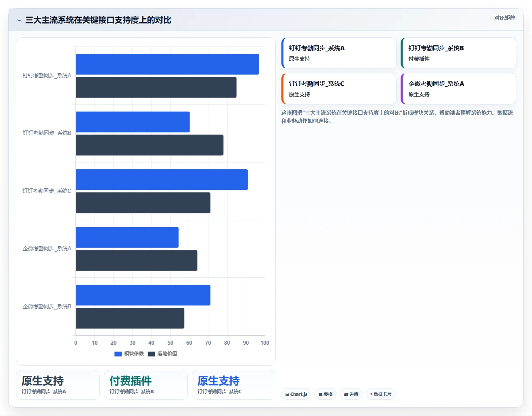This screenshot has width=532, height=416.
Task: Open the 钉钉考勤同步_系统B 付费插件 card
Action: point(458,53)
